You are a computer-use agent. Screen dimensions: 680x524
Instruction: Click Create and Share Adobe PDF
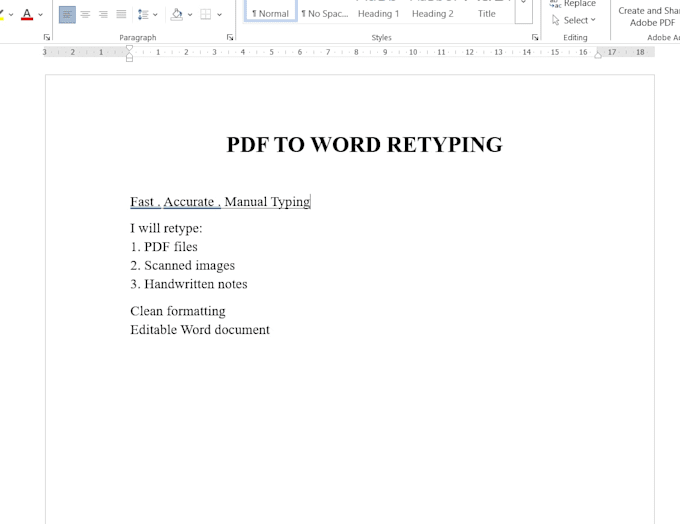point(649,16)
